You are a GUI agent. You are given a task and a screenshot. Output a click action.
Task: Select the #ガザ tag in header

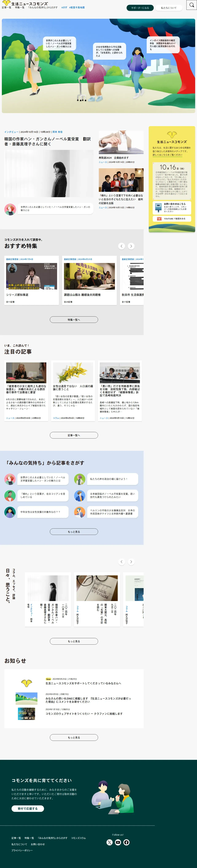click(x=64, y=7)
